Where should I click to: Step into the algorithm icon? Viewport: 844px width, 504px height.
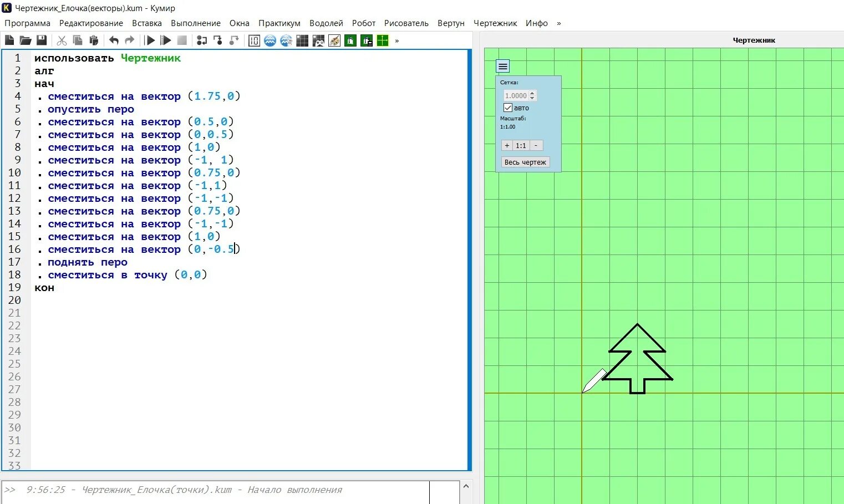(218, 40)
